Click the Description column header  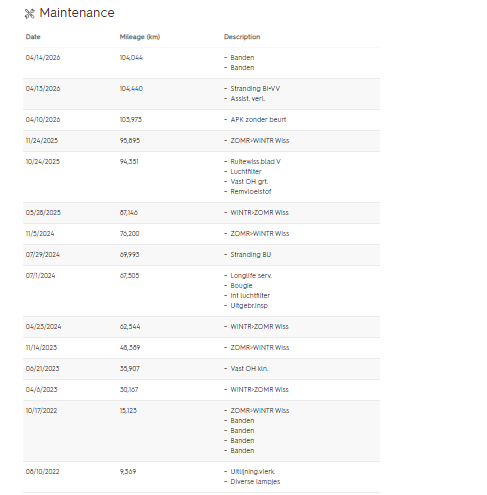coord(242,37)
